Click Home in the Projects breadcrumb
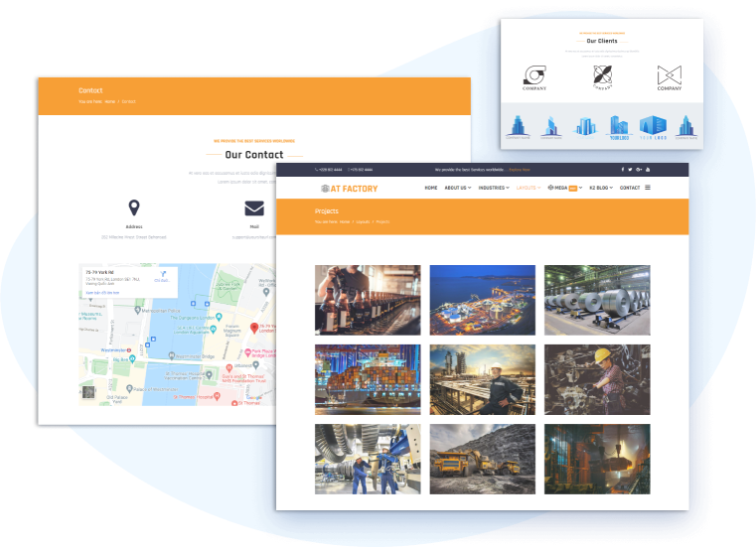 tap(345, 222)
